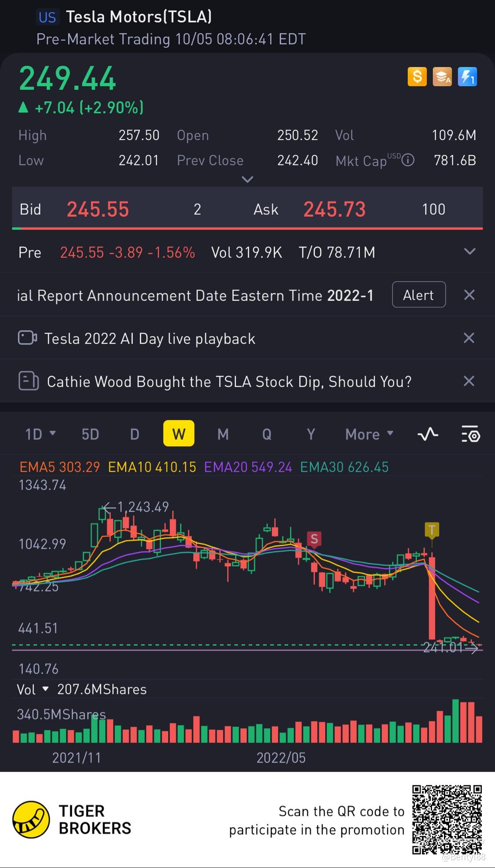
Task: Select the W weekly chart tab
Action: 179,433
